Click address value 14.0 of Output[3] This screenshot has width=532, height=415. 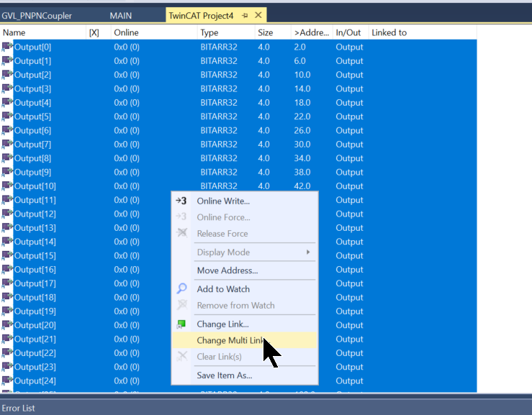302,88
